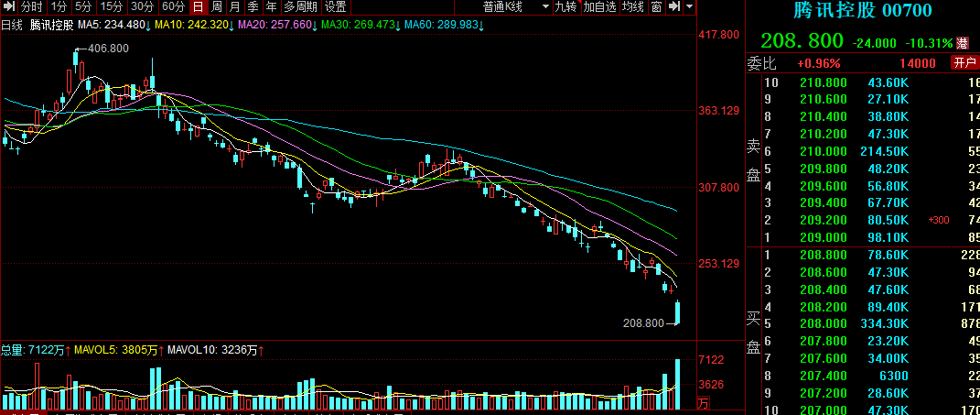This screenshot has height=415, width=980.
Task: Click the 窗 window button
Action: (656, 7)
